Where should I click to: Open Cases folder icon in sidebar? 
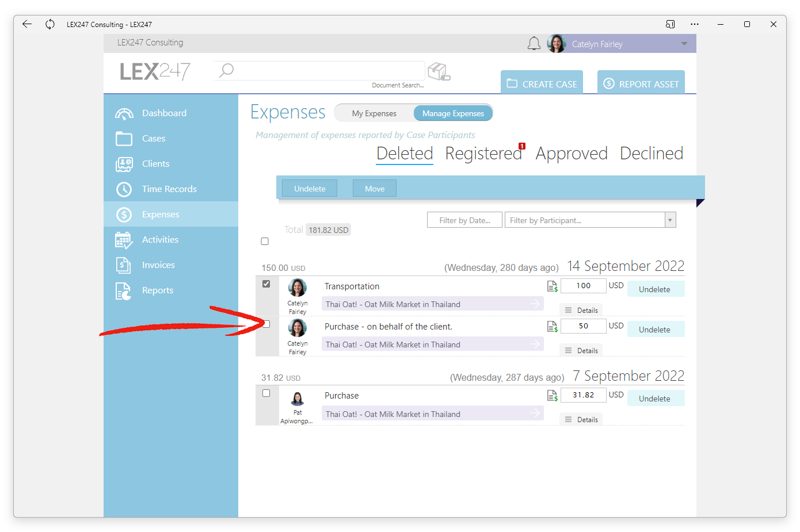(x=124, y=139)
